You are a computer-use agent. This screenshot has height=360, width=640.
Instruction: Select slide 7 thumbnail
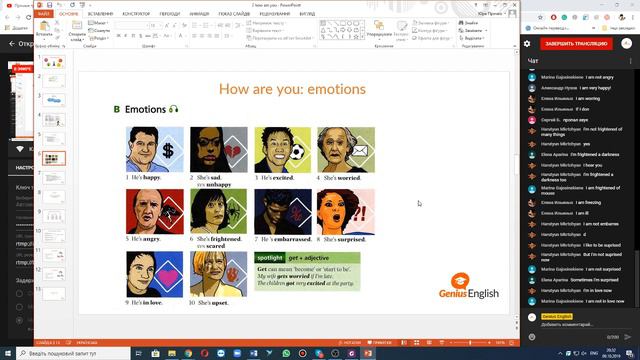tap(53, 178)
